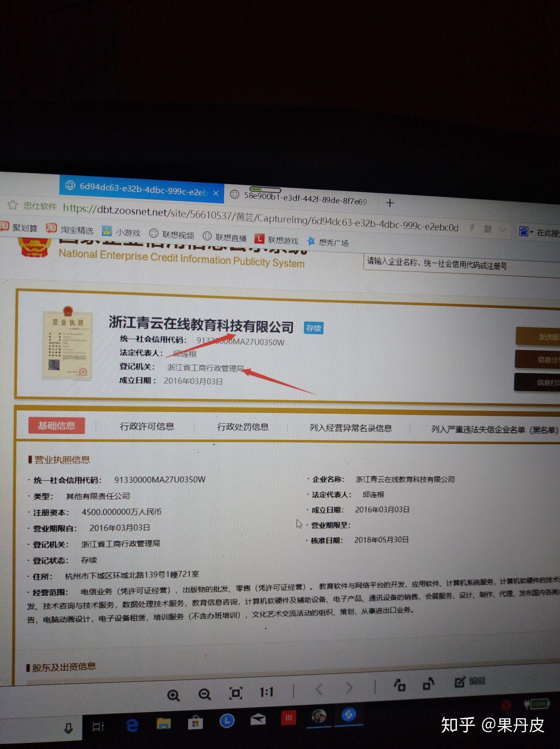Click the 编辑 edit button
This screenshot has height=749, width=560.
pyautogui.click(x=470, y=681)
